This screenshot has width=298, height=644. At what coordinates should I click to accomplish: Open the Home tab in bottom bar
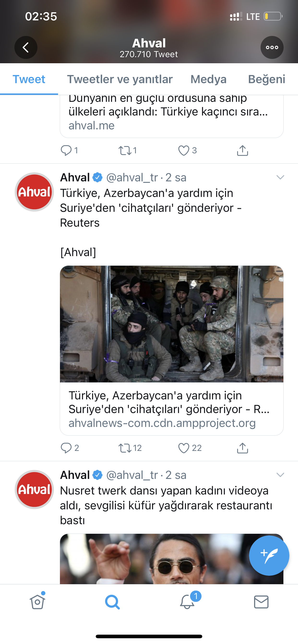[37, 601]
